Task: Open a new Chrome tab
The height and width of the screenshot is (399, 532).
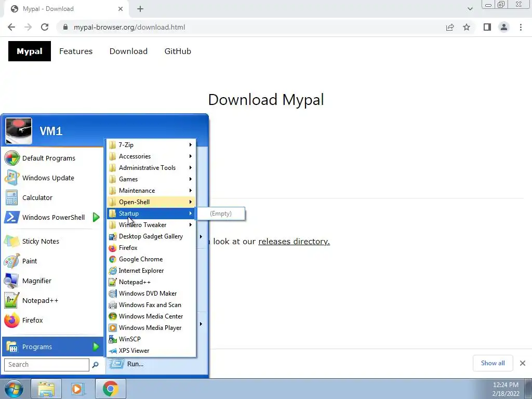Action: [140, 9]
